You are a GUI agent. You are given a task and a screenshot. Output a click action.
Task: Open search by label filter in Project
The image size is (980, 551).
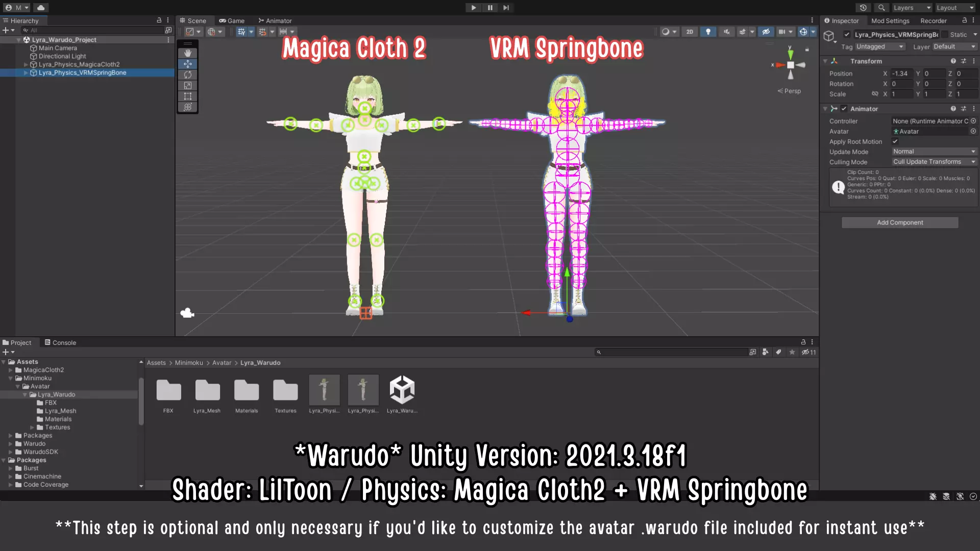pos(778,352)
